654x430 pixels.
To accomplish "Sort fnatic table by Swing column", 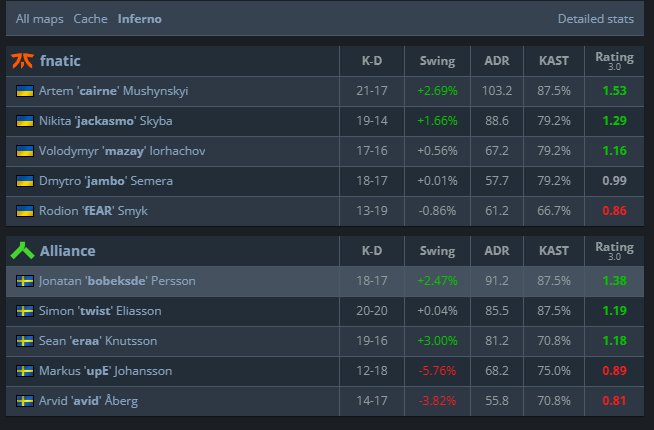I will (x=437, y=61).
